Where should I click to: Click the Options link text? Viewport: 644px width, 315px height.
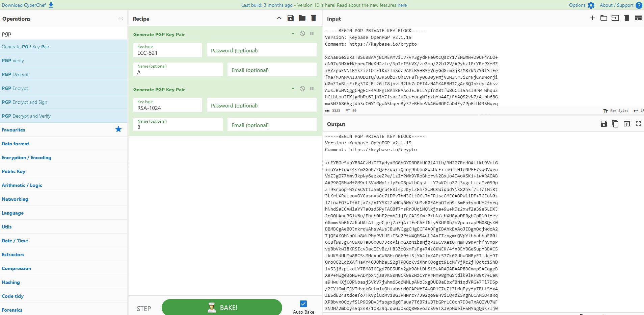tap(577, 5)
